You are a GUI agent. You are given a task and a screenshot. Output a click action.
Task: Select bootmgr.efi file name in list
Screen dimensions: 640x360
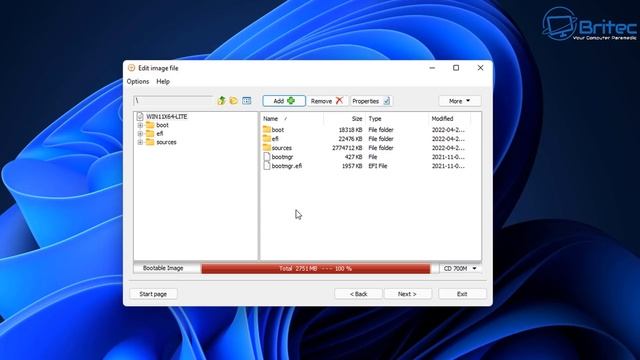coord(287,166)
